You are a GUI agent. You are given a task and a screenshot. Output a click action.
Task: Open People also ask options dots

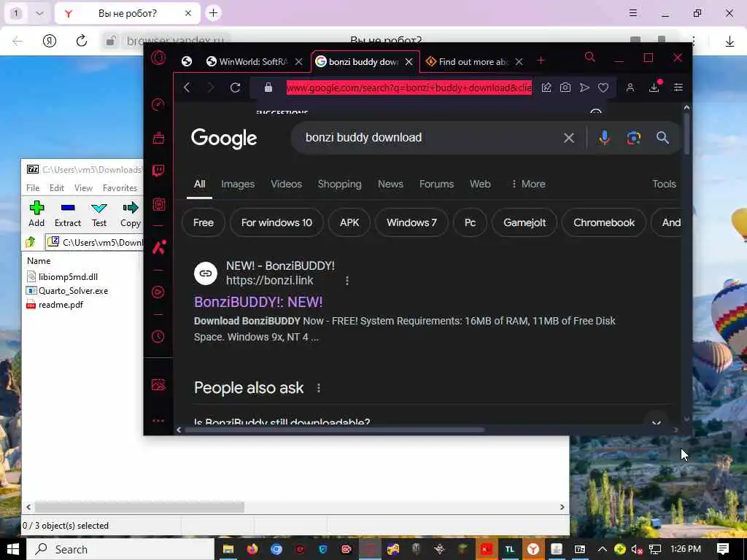pyautogui.click(x=318, y=388)
